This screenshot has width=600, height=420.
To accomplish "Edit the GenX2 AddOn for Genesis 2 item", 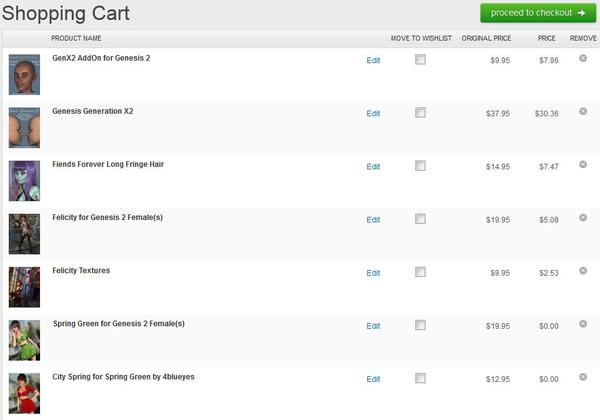I will (x=373, y=60).
